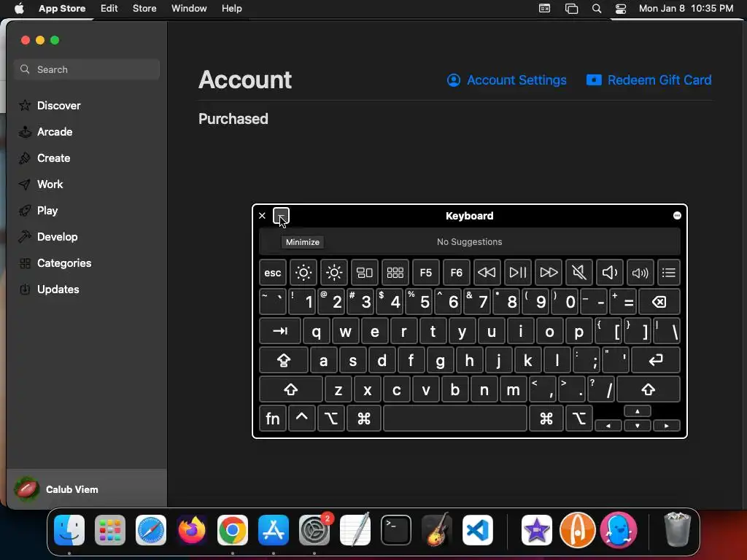Viewport: 747px width, 560px height.
Task: Tap the down arrow key
Action: (638, 426)
